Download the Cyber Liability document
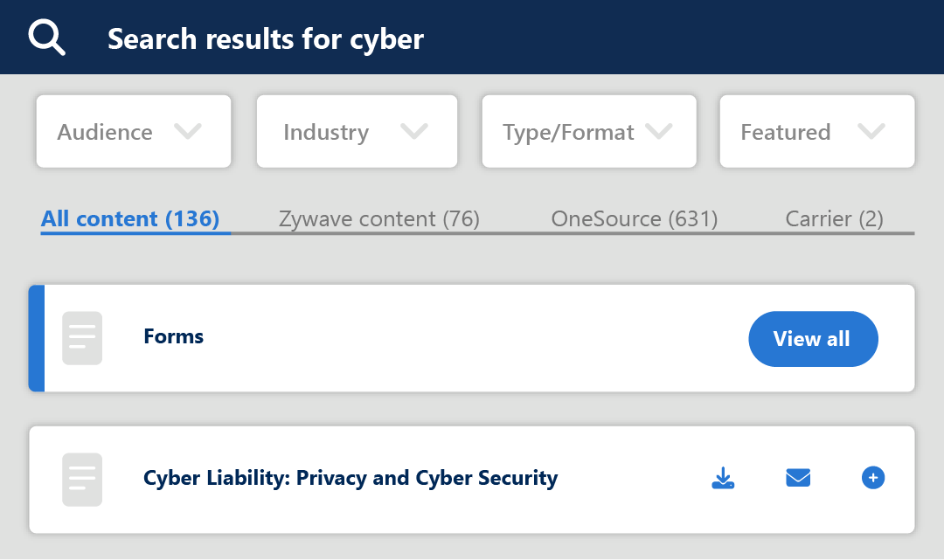 tap(723, 478)
